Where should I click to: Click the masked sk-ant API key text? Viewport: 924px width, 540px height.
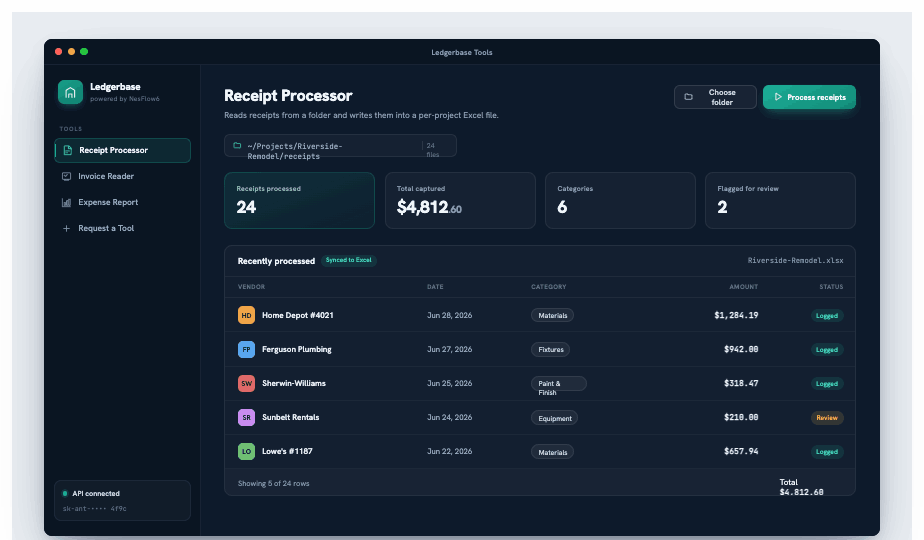pos(94,509)
